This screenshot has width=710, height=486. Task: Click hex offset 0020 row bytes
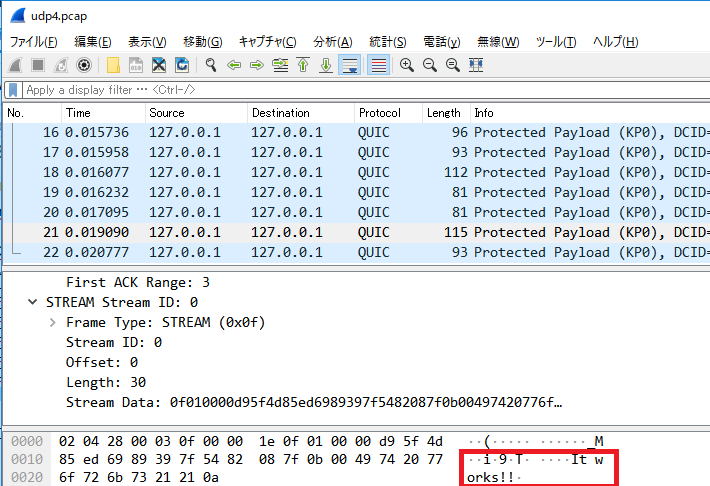coord(139,477)
